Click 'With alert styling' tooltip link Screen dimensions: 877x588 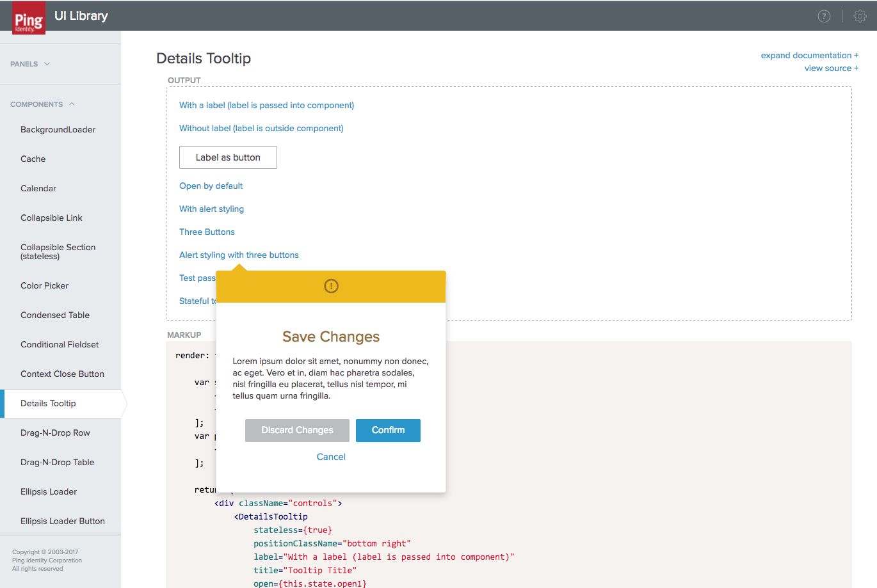(211, 209)
